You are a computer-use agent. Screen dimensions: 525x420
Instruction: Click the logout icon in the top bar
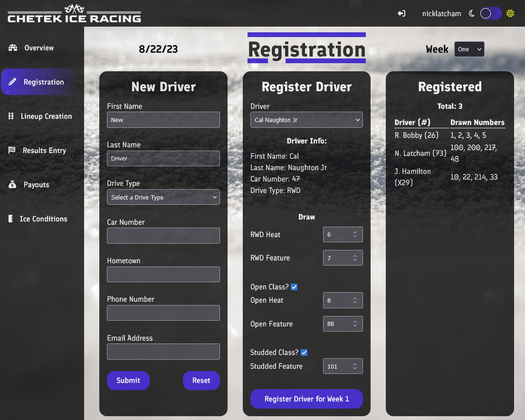pos(401,14)
